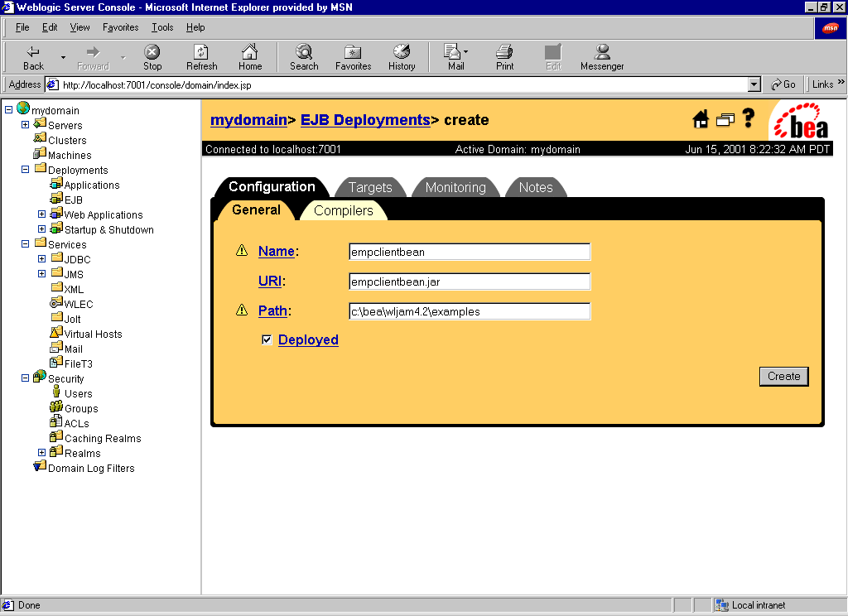Toggle the Deployed checkbox
This screenshot has height=616, width=848.
point(267,339)
